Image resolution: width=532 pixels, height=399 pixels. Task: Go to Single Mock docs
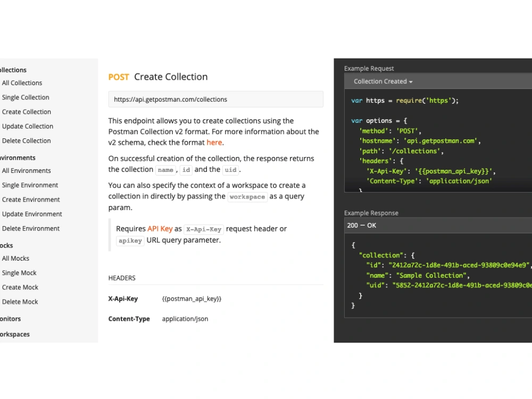pyautogui.click(x=19, y=273)
